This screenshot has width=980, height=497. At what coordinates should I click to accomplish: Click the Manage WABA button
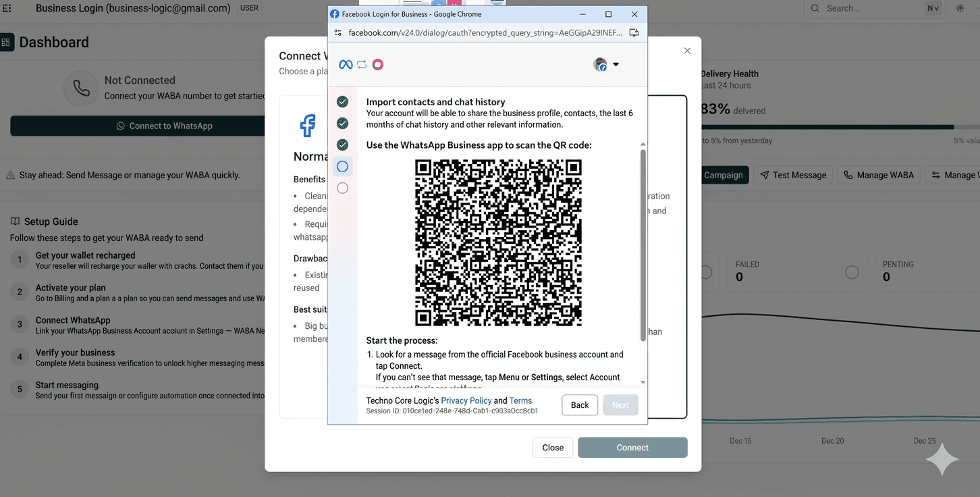click(879, 175)
